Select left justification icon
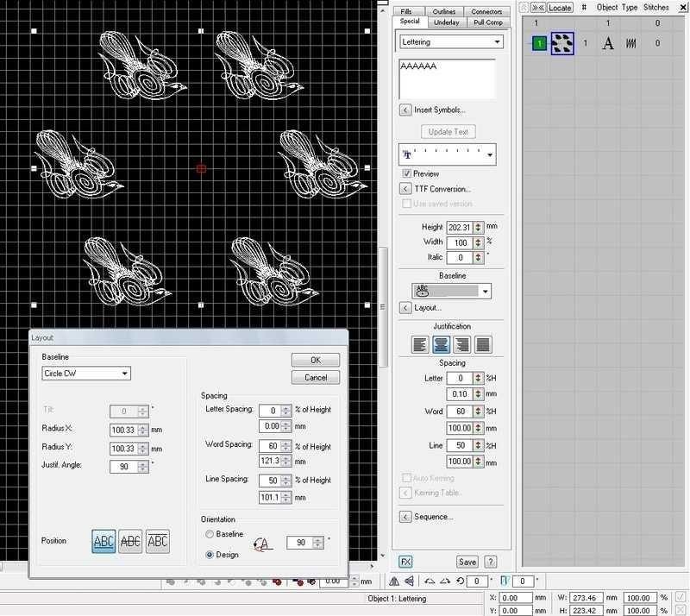This screenshot has width=690, height=616. tap(420, 344)
